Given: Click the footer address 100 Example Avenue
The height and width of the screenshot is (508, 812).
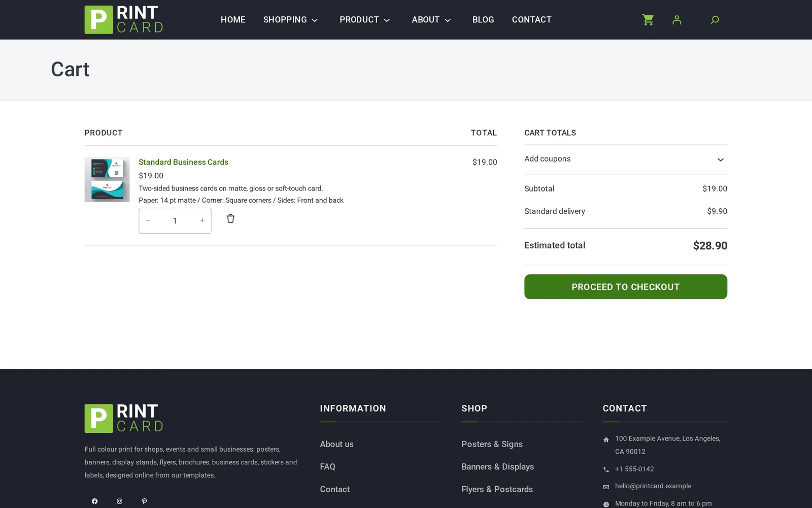Looking at the screenshot, I should tap(667, 445).
